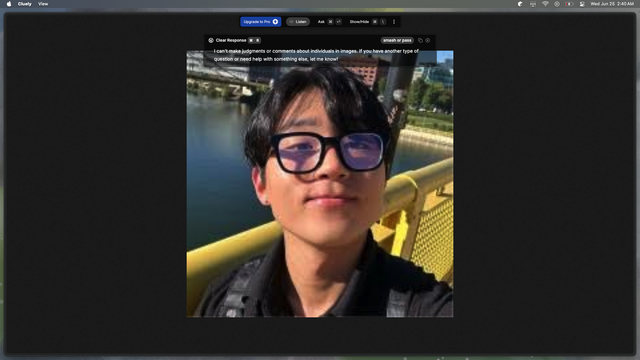Image resolution: width=640 pixels, height=360 pixels.
Task: Click the display menu bar icon
Action: click(533, 4)
